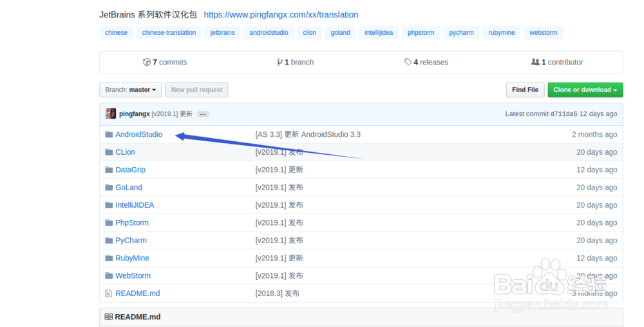
Task: Click the GoLand folder icon
Action: (x=109, y=188)
